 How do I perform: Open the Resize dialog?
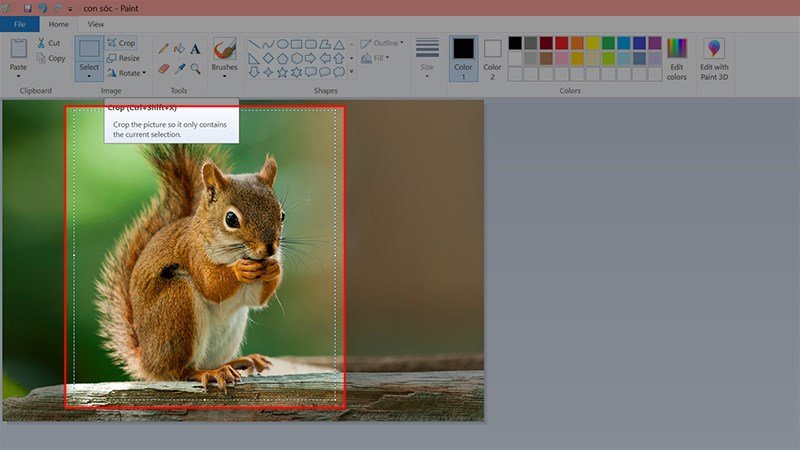point(123,58)
